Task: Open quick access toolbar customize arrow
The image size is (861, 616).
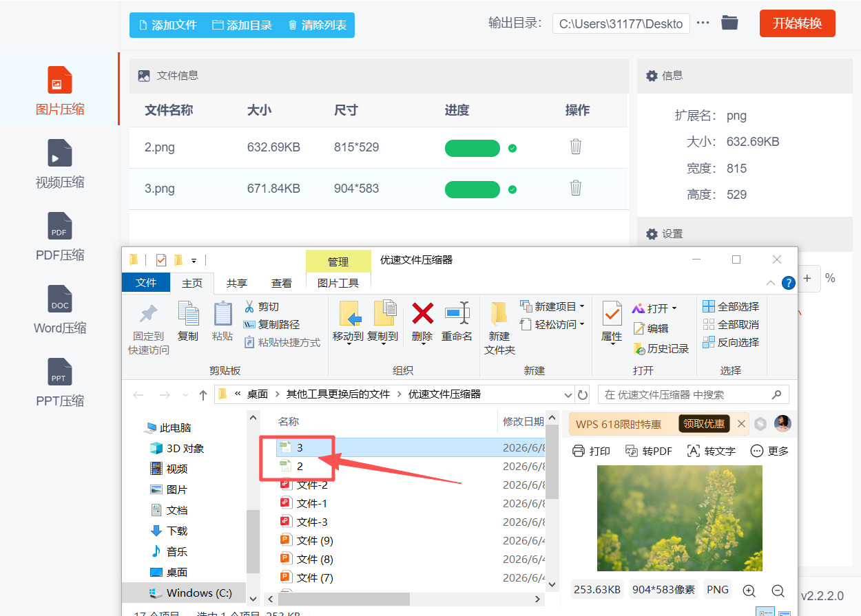Action: click(194, 260)
